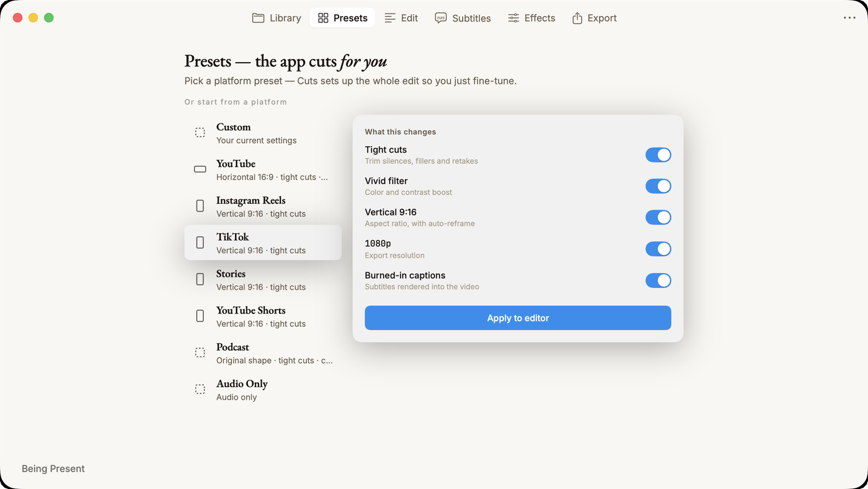Choose the YouTube preset title
Image resolution: width=868 pixels, height=489 pixels.
click(236, 164)
